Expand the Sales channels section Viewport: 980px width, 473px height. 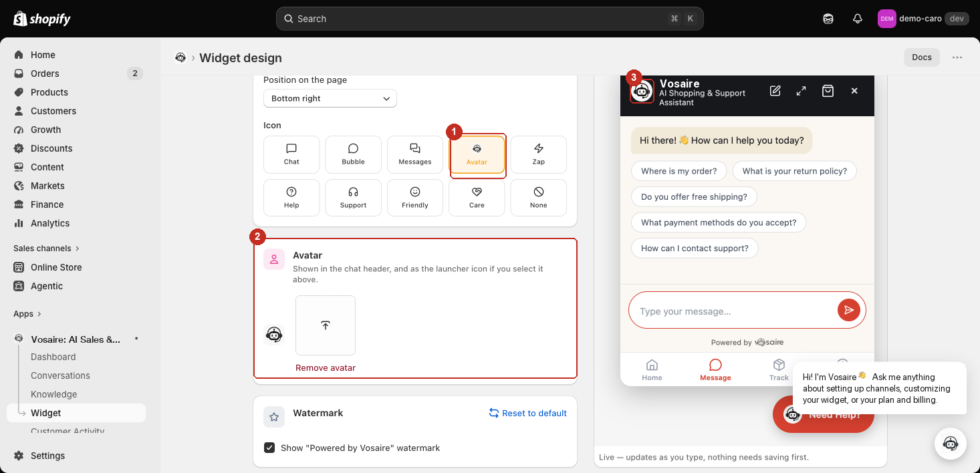pyautogui.click(x=47, y=249)
